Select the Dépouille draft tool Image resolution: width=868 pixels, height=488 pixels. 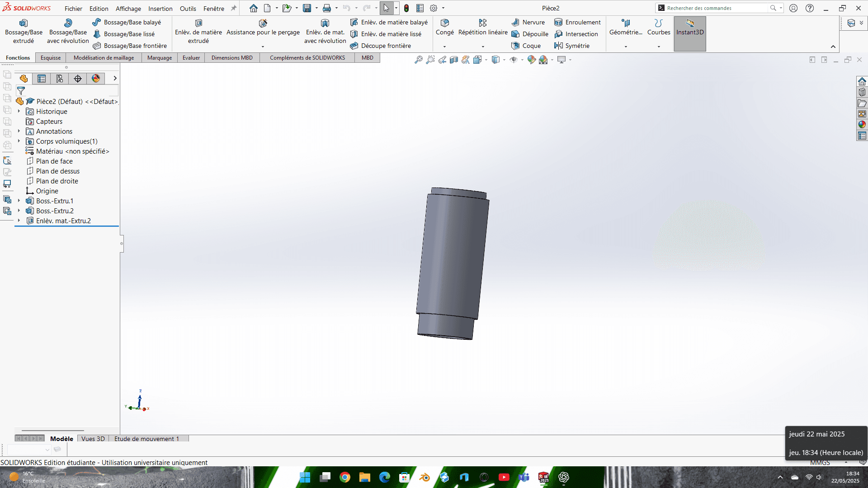[530, 34]
